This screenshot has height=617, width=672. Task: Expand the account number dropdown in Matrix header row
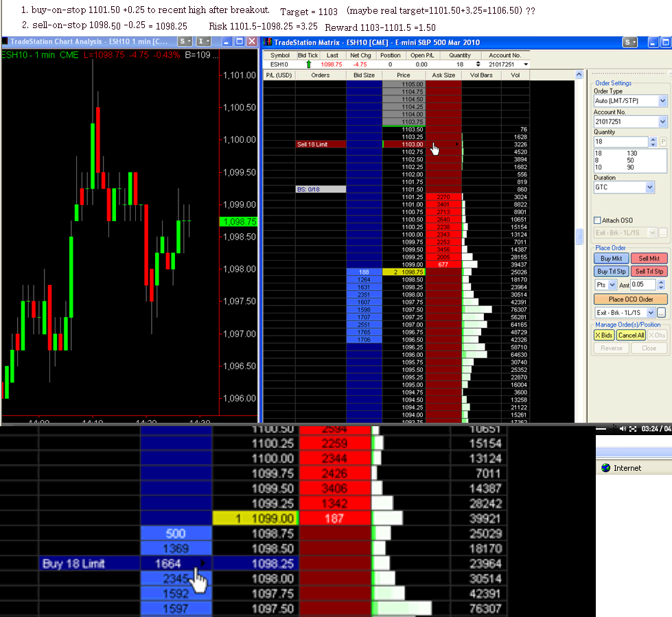click(526, 65)
